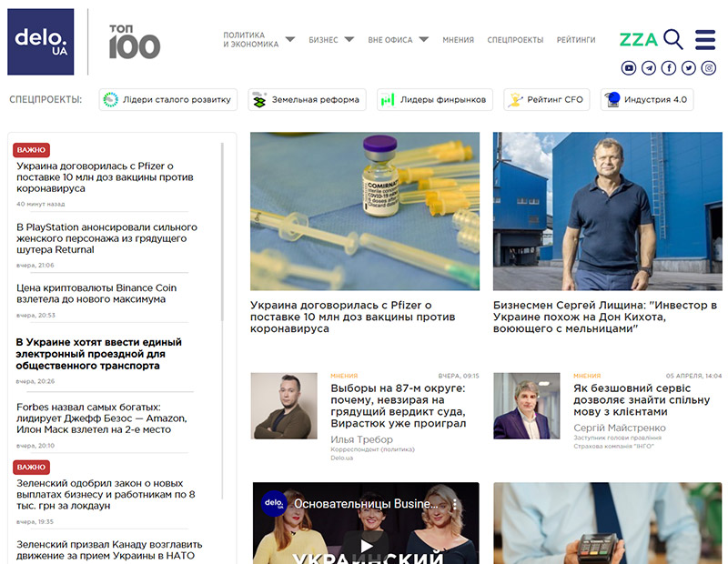The height and width of the screenshot is (564, 728).
Task: Click the delo.ua logo
Action: click(41, 42)
